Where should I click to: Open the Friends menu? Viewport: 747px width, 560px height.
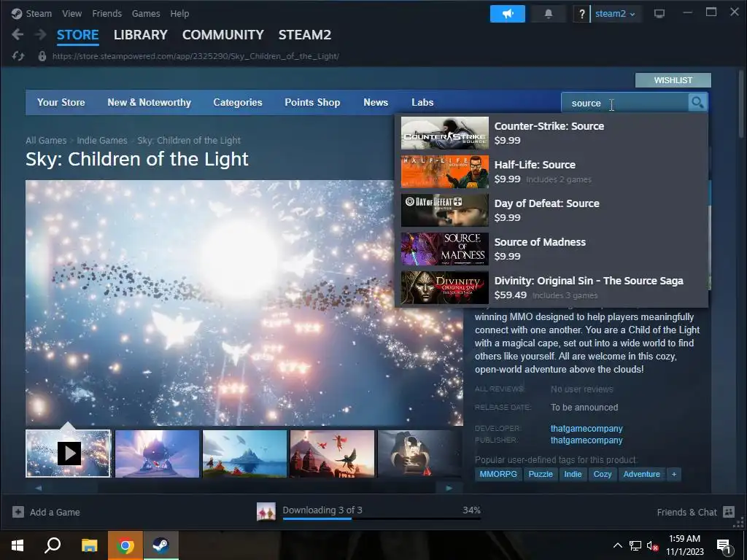(x=107, y=13)
